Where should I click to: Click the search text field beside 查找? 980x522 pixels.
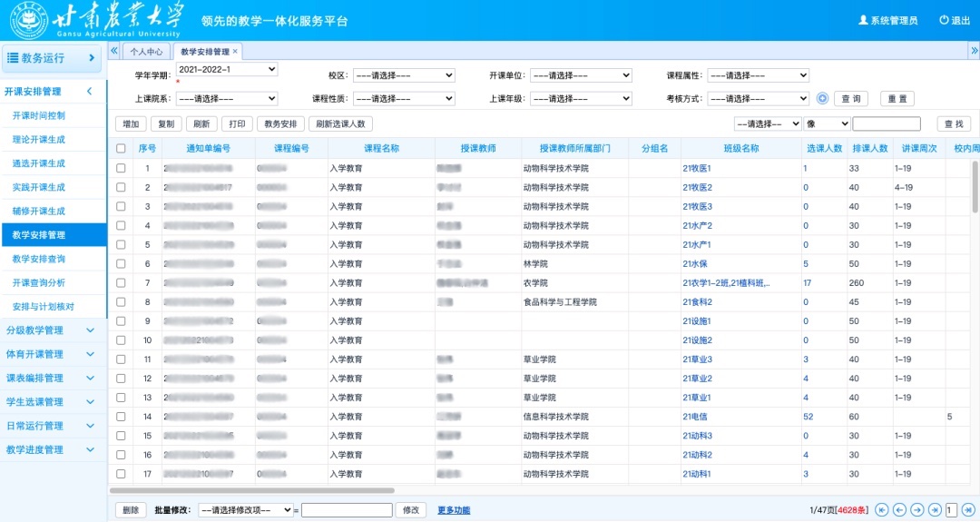(886, 123)
